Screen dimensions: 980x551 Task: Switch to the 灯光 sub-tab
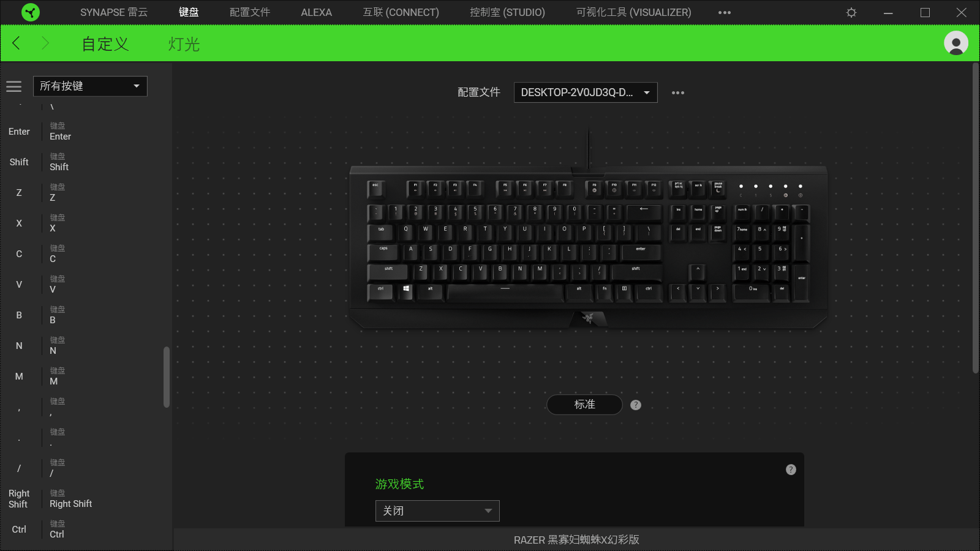point(184,44)
